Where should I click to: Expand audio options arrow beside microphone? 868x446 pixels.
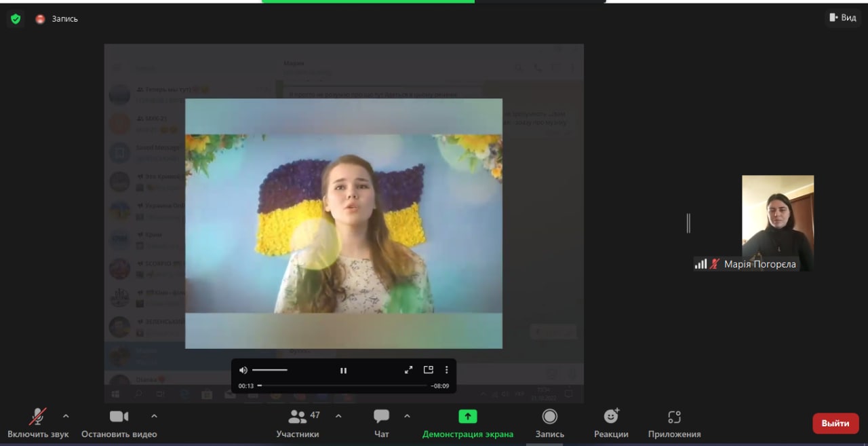coord(66,416)
